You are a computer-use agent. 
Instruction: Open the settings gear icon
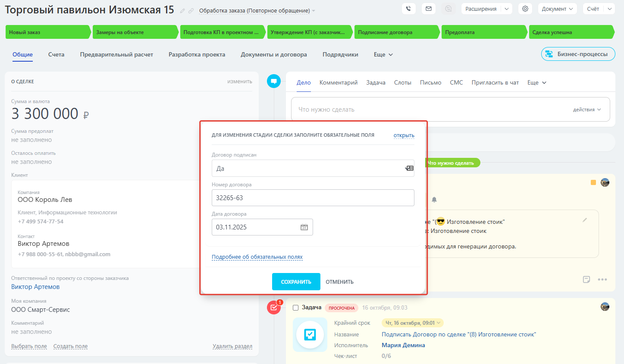[525, 9]
